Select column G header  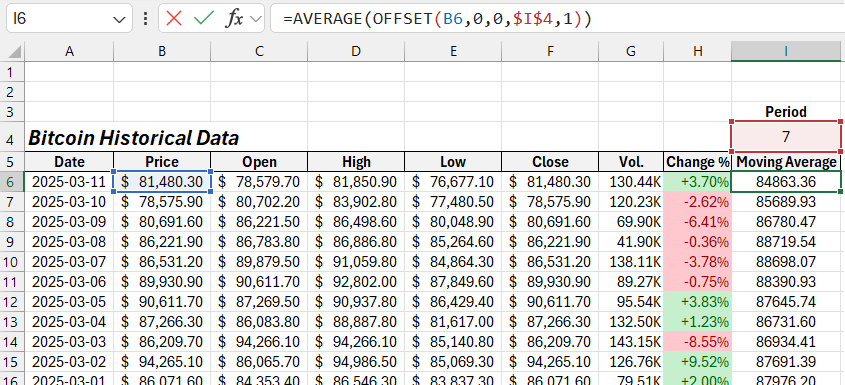pos(631,51)
